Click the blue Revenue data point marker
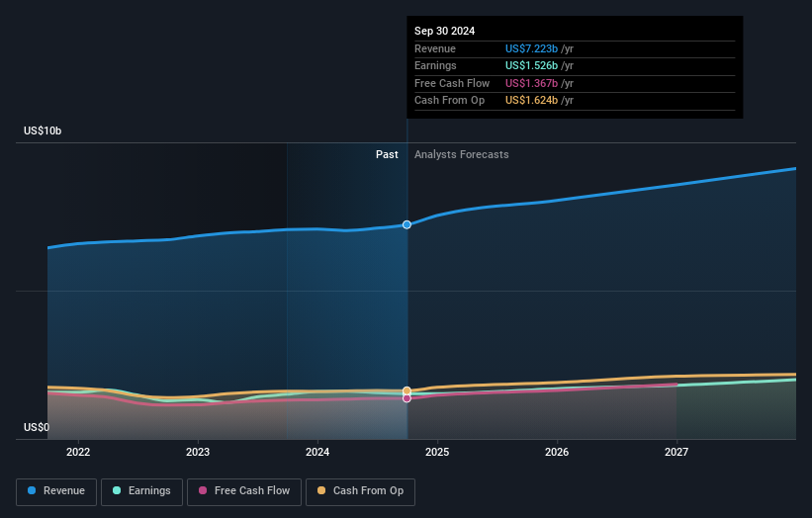812x518 pixels. (x=407, y=224)
